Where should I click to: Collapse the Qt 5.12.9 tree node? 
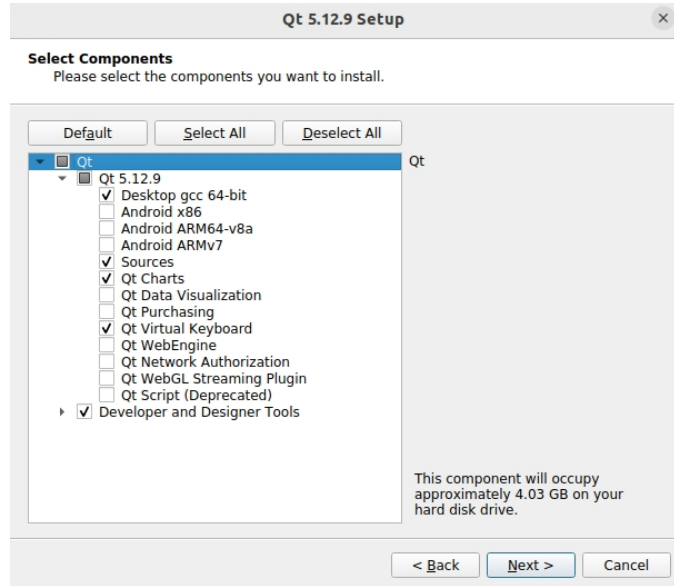pyautogui.click(x=62, y=178)
